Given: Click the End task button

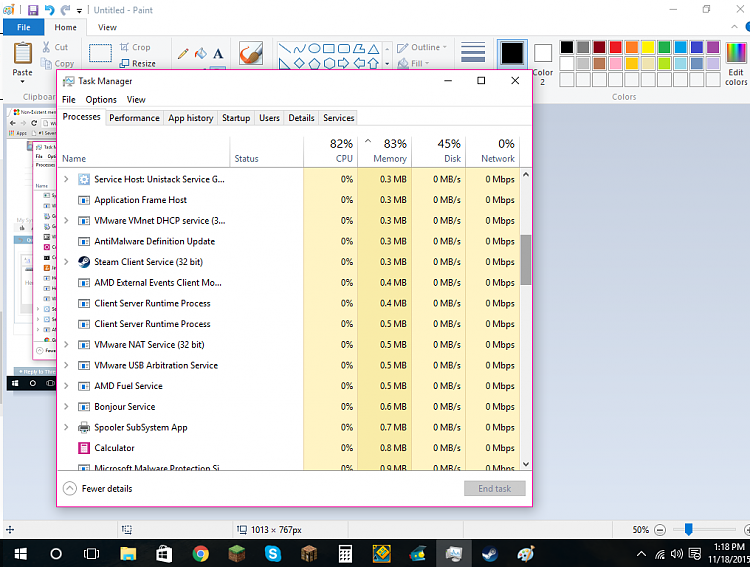Looking at the screenshot, I should (x=495, y=489).
